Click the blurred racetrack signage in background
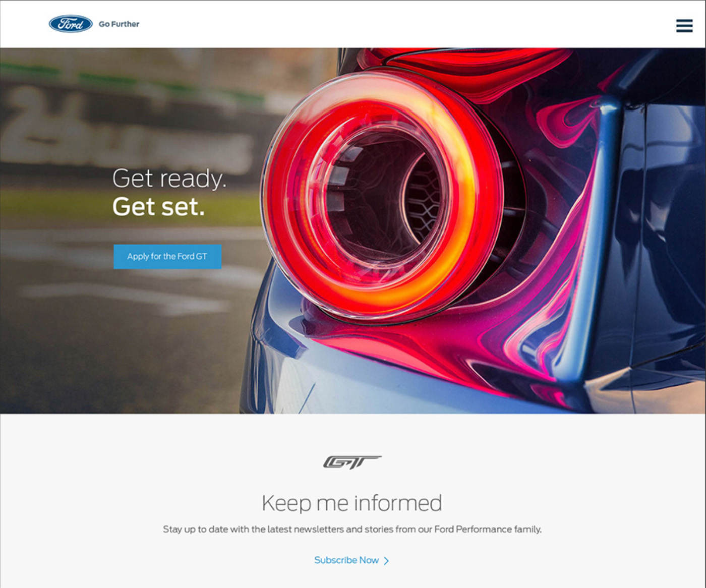 coord(126,131)
